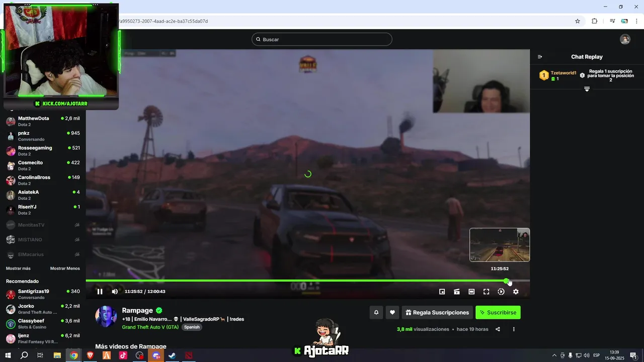Click Mostrar más in sidebar

click(x=18, y=268)
